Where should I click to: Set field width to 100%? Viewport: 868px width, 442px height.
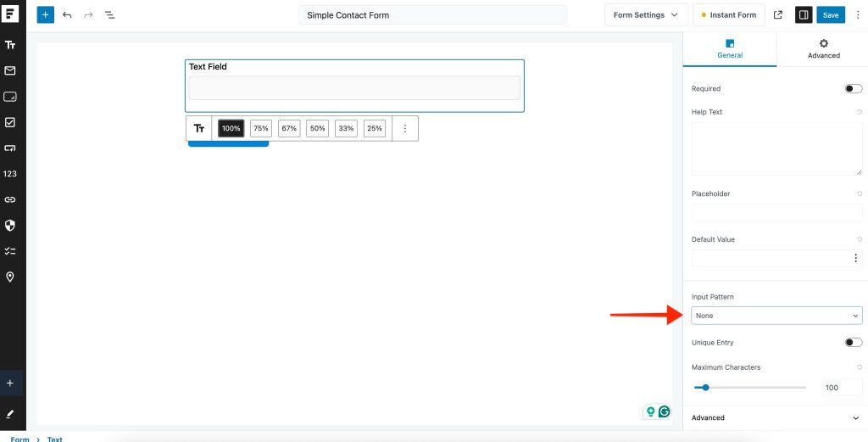coord(231,128)
